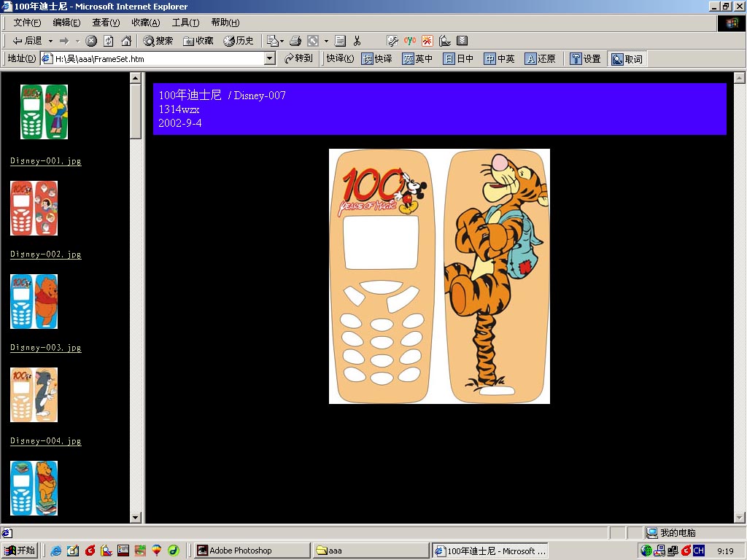The width and height of the screenshot is (747, 560).
Task: Click the 中英 translation button
Action: tap(499, 59)
